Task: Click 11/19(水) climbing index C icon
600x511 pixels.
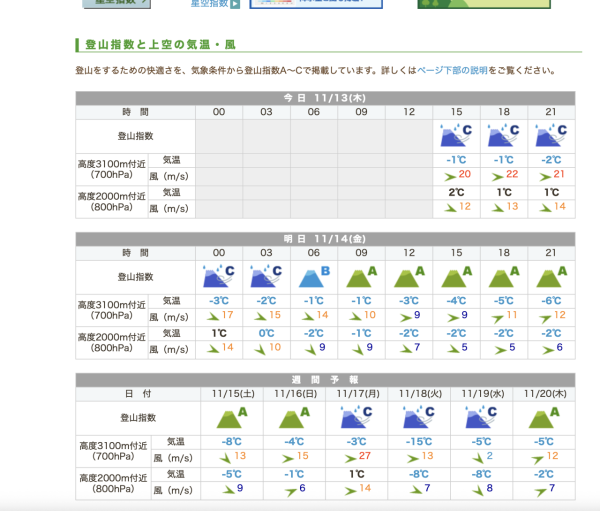Action: [x=481, y=417]
